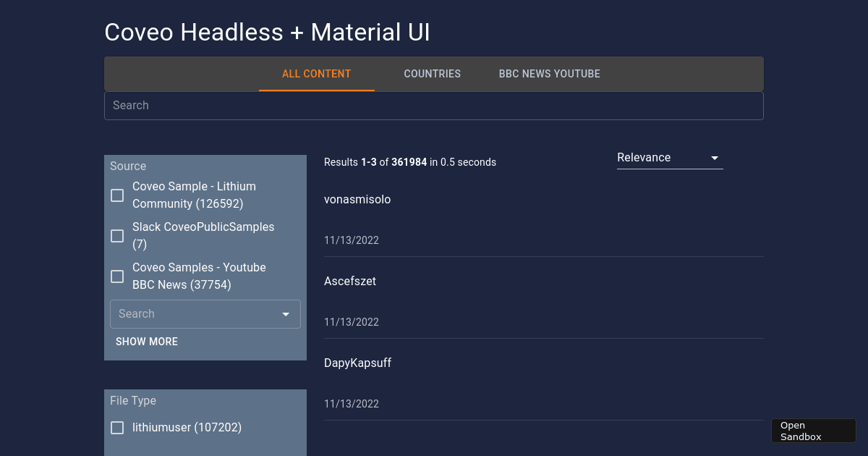Click the Source facet dropdown arrow icon

tap(285, 313)
